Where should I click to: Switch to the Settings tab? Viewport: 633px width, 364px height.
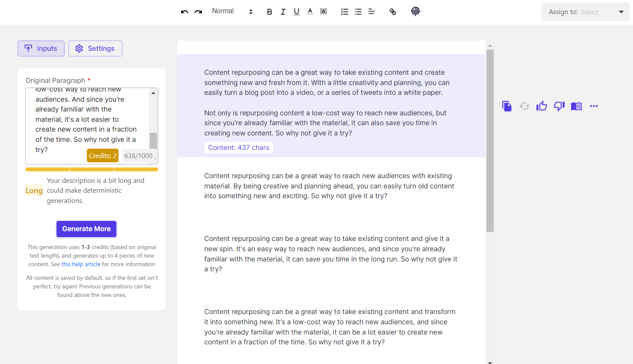pos(95,49)
